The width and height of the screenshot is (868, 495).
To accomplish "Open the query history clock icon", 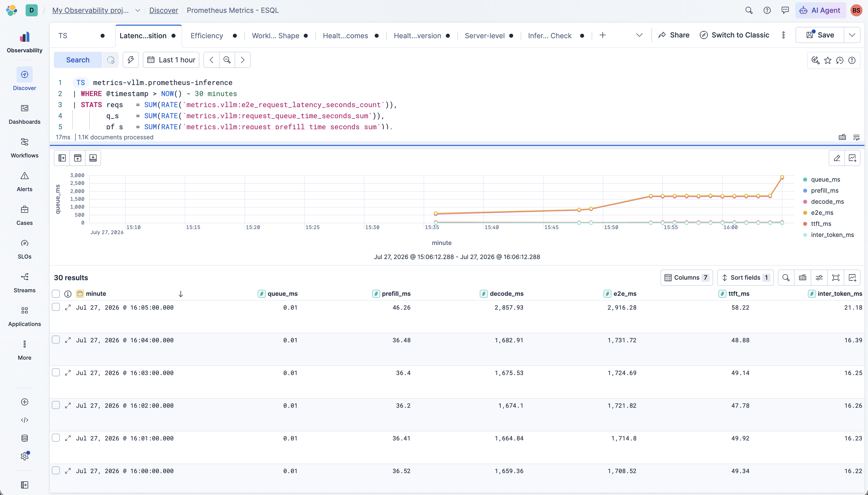I will click(839, 60).
